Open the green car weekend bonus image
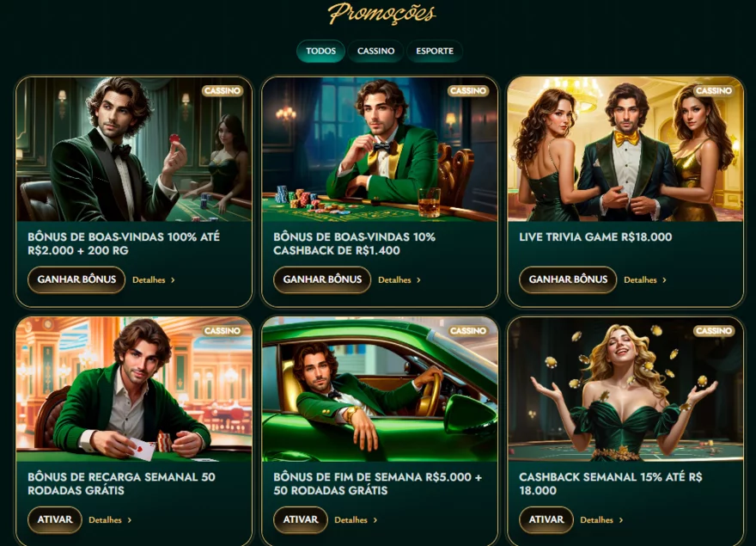Screen dimensions: 756x546 (380, 390)
